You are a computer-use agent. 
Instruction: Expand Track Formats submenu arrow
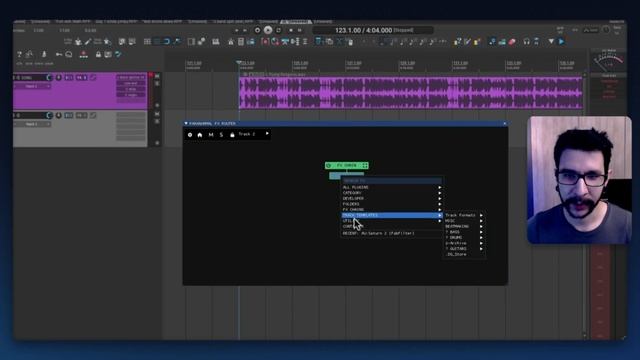pos(481,215)
